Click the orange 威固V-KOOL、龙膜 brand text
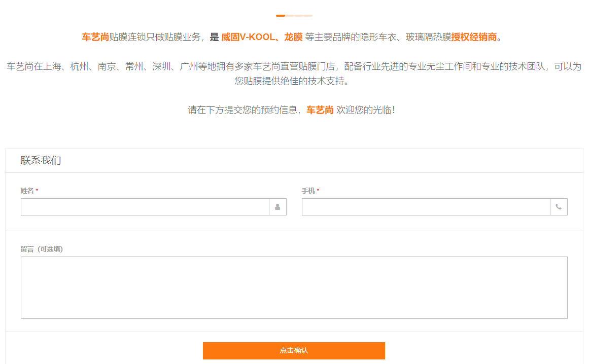This screenshot has height=364, width=589. coord(262,37)
